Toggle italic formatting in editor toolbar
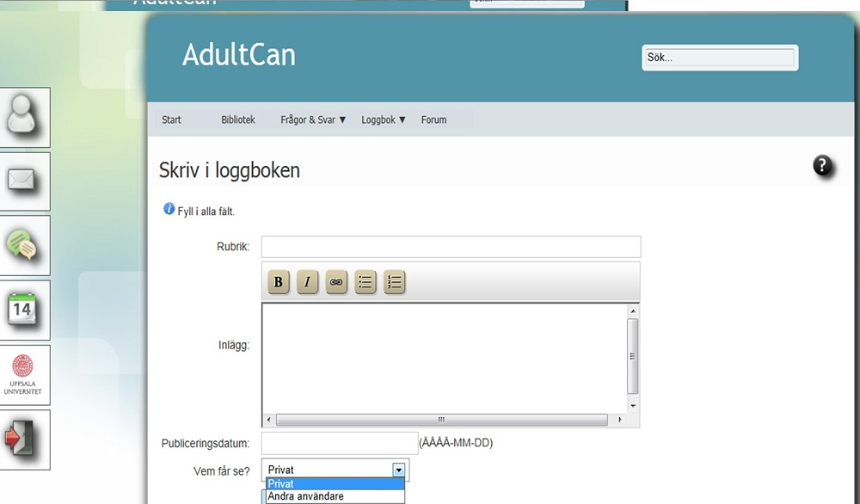 [x=307, y=282]
